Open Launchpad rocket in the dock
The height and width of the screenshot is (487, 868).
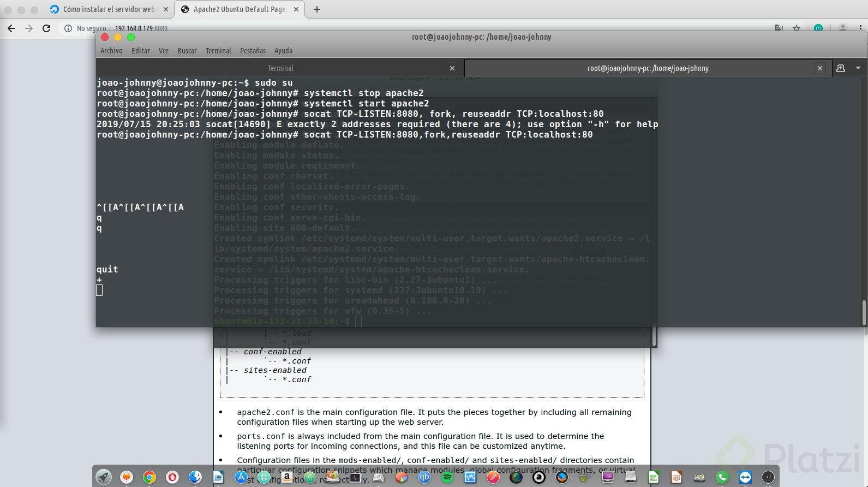click(104, 477)
